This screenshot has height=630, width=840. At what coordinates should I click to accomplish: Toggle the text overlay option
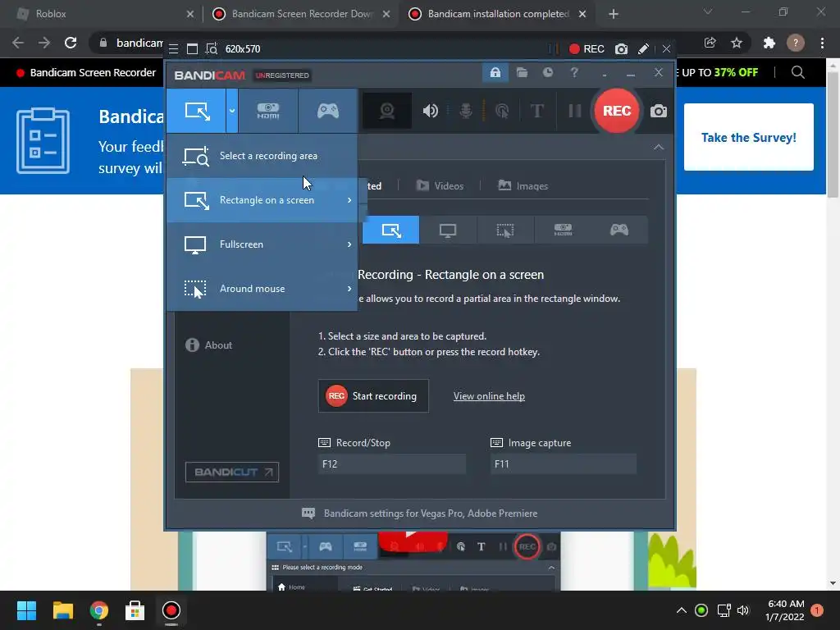pos(536,111)
